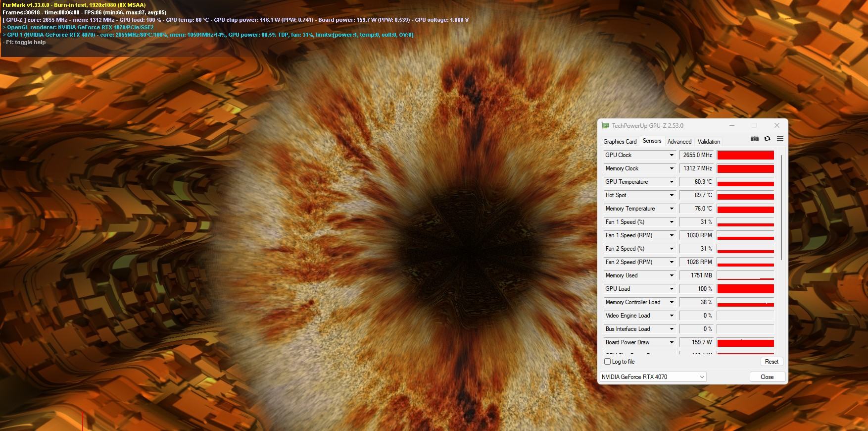Expand the Fan 2 Speed (%) dropdown
This screenshot has height=431, width=868.
point(672,249)
